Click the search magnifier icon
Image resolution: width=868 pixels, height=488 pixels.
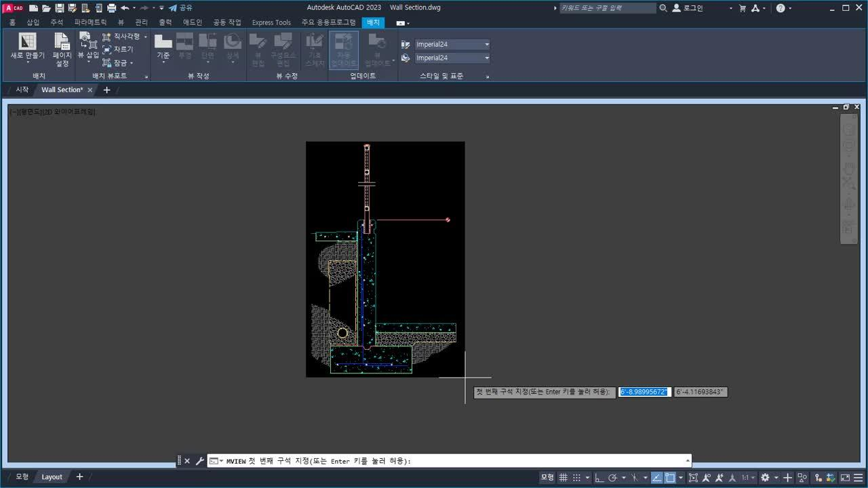click(x=663, y=8)
